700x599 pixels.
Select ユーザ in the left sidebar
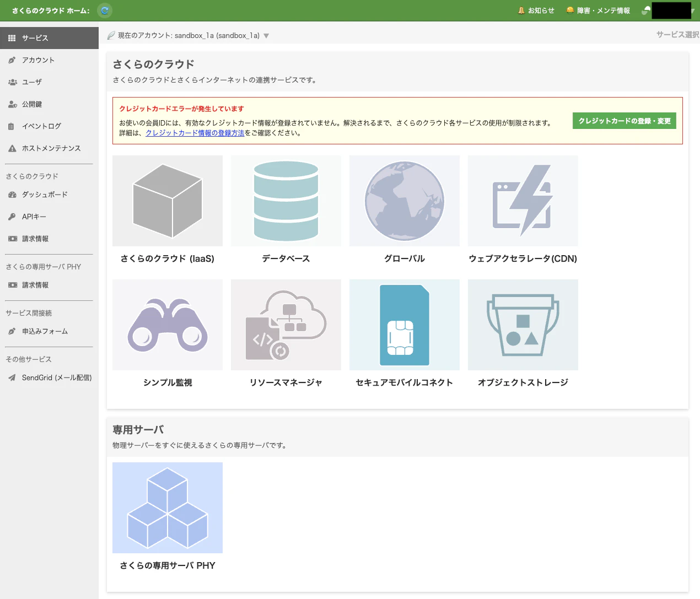pyautogui.click(x=12, y=82)
